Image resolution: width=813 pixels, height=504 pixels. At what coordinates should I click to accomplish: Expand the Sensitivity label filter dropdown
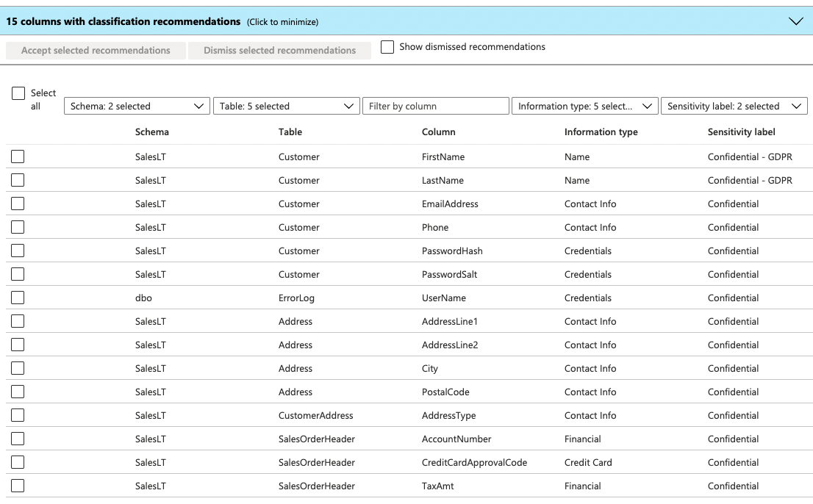734,107
